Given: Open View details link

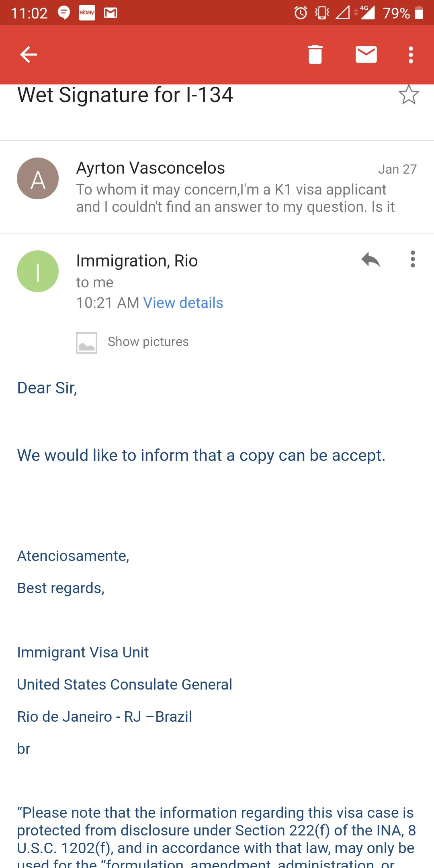Looking at the screenshot, I should tap(183, 303).
